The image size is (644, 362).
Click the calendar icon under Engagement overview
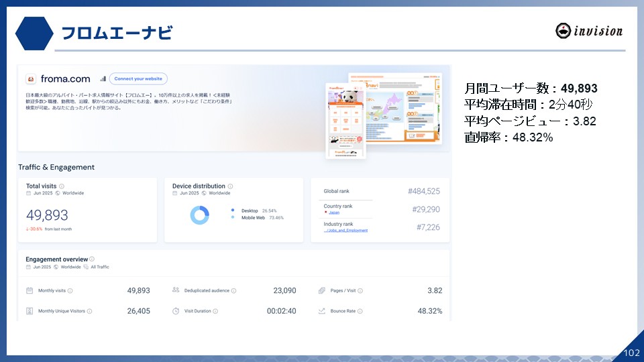coord(28,267)
